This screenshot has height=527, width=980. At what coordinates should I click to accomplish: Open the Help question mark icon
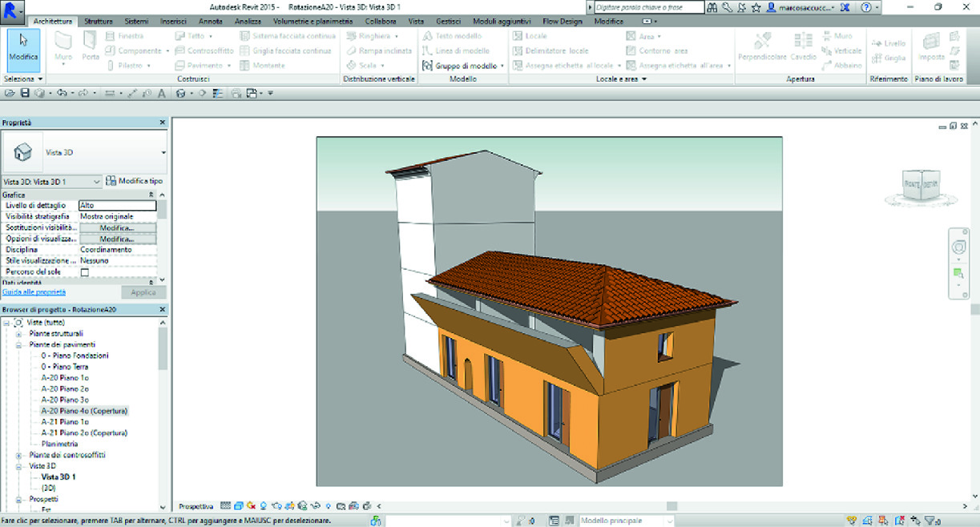tap(865, 7)
